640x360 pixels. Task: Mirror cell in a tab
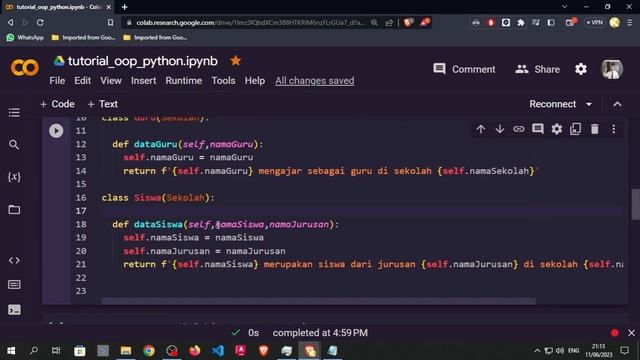pos(576,129)
